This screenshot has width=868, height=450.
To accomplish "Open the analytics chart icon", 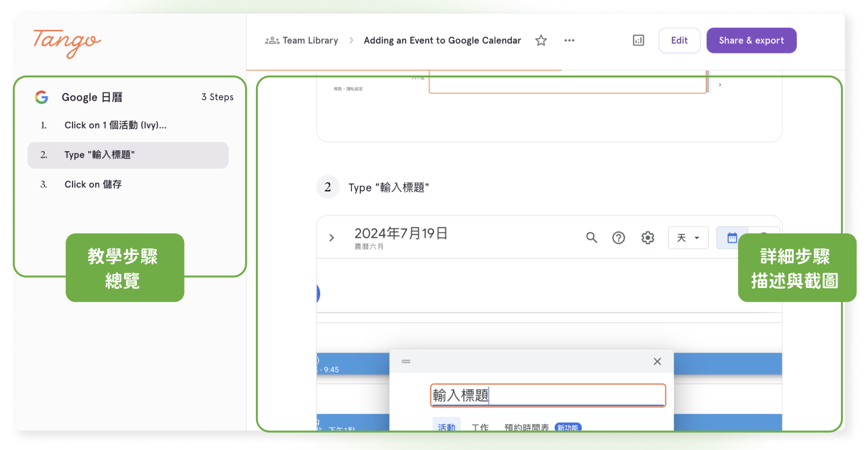I will (638, 41).
